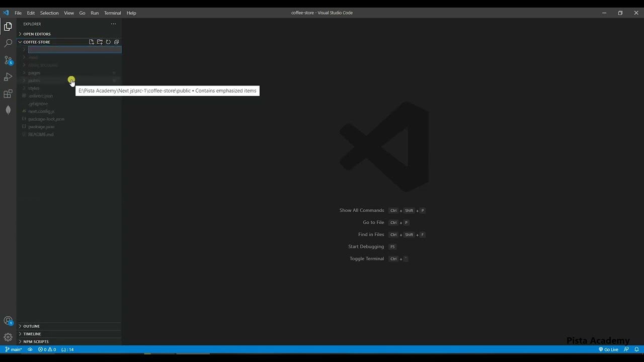Open the Search view in activity bar
644x362 pixels.
[8, 44]
